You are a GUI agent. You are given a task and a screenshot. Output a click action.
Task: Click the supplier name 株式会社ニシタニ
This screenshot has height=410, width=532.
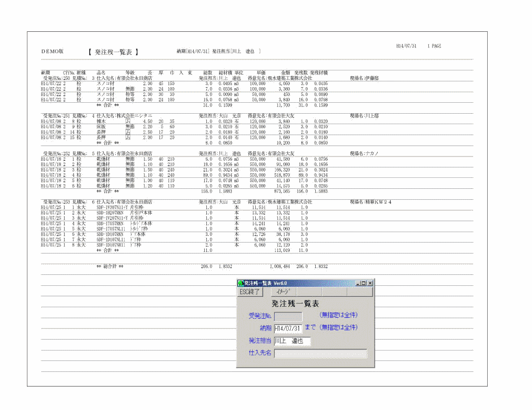[134, 116]
